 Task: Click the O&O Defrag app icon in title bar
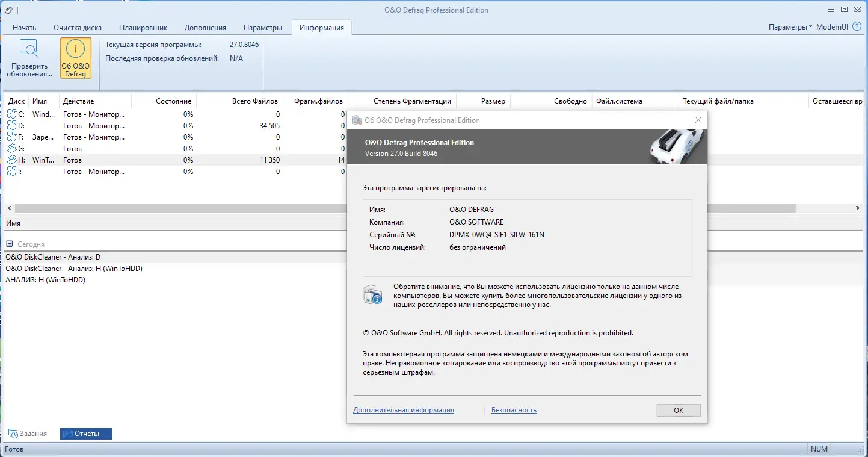point(8,10)
